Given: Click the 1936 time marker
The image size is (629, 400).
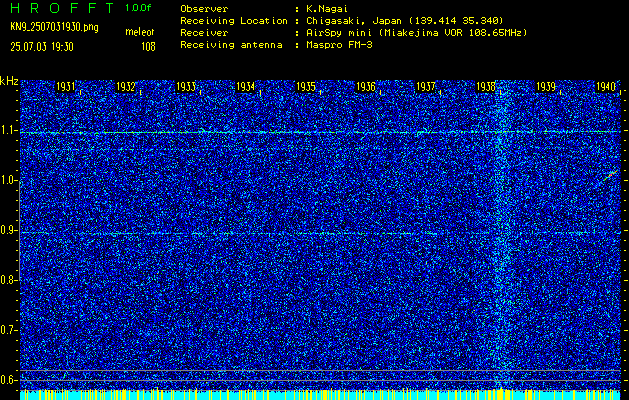Looking at the screenshot, I should 366,87.
